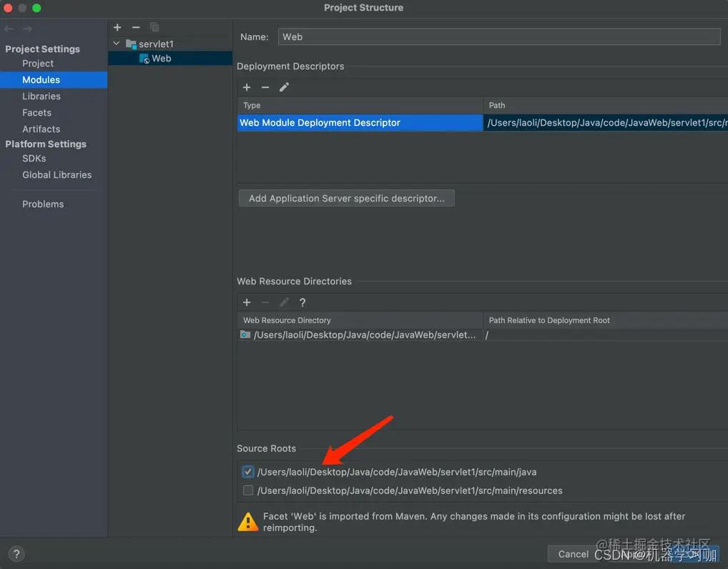Image resolution: width=728 pixels, height=569 pixels.
Task: Open the Facets settings section
Action: point(36,113)
